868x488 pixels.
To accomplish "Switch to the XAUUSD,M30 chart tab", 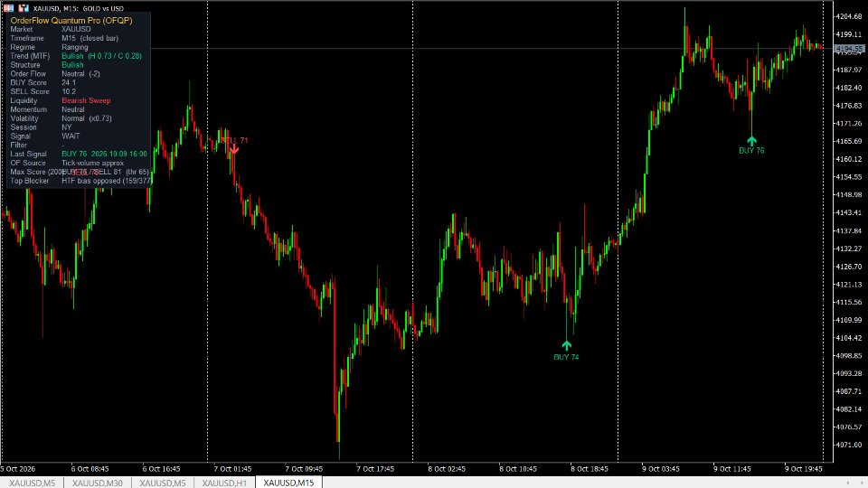I will tap(98, 483).
